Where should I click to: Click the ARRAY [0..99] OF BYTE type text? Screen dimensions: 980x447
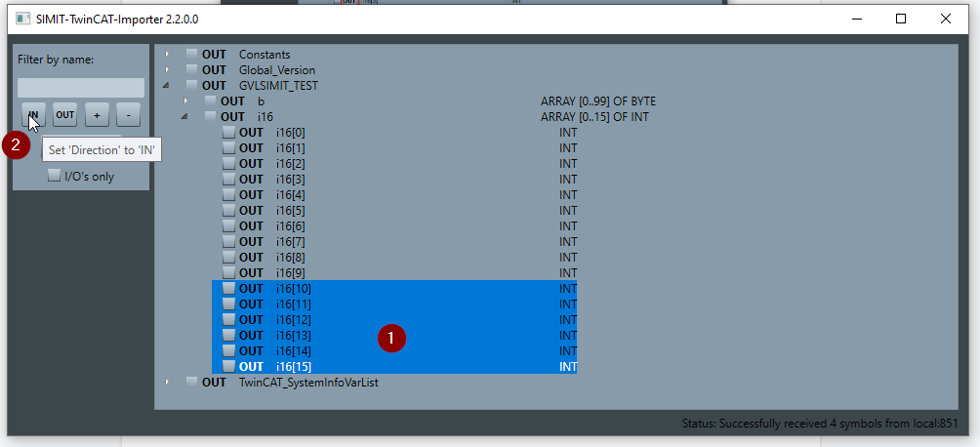[598, 102]
